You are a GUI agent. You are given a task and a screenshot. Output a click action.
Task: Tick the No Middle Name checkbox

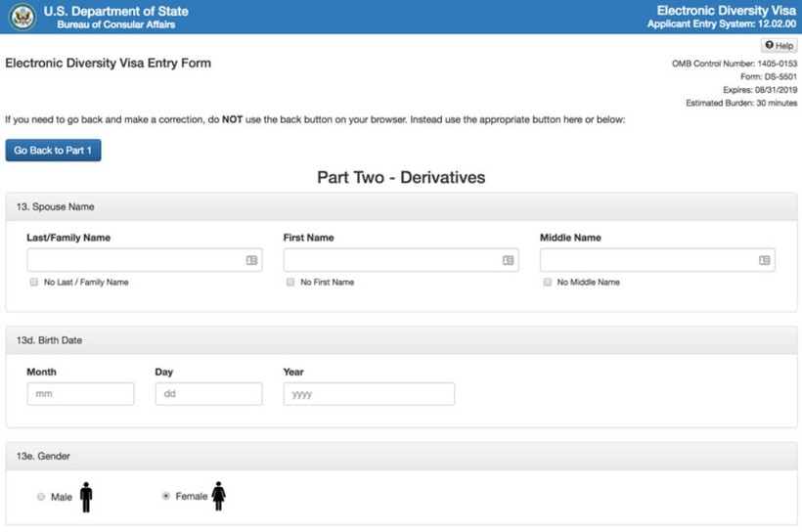pos(547,283)
